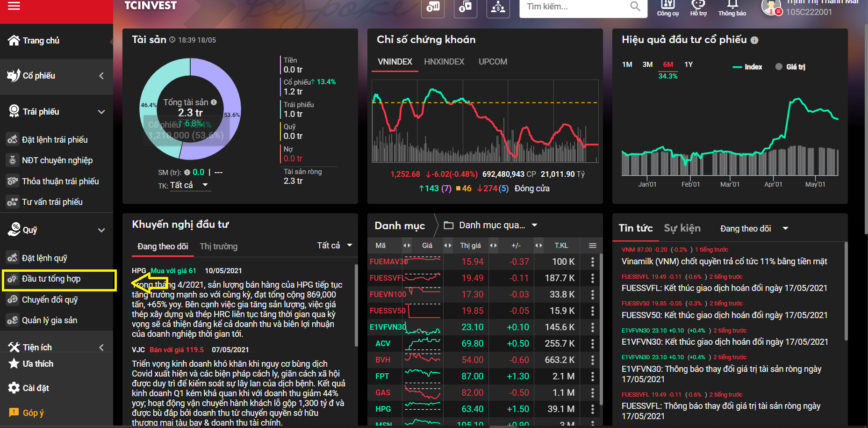Viewport: 868px width, 428px height.
Task: Open portfolio column settings menu icon
Action: coord(592,246)
